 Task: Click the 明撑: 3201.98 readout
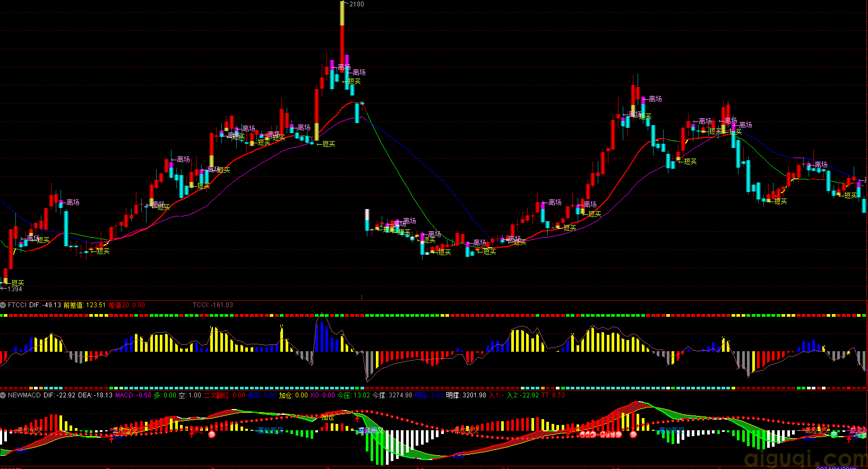[466, 395]
